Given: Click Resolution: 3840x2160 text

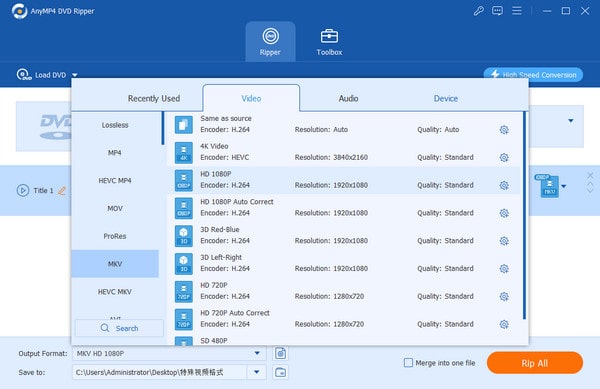Looking at the screenshot, I should pyautogui.click(x=331, y=157).
